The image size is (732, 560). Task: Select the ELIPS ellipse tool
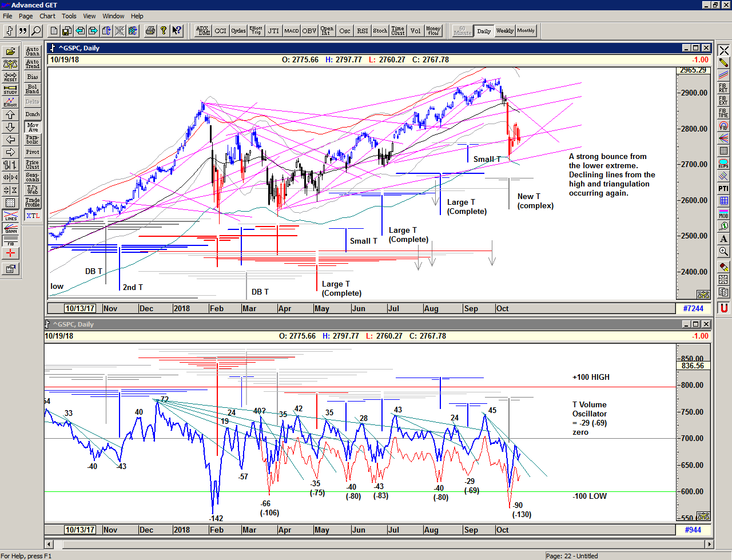tap(723, 164)
